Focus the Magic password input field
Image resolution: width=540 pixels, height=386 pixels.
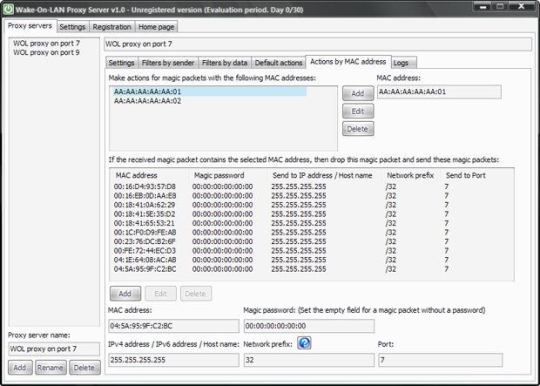click(309, 326)
